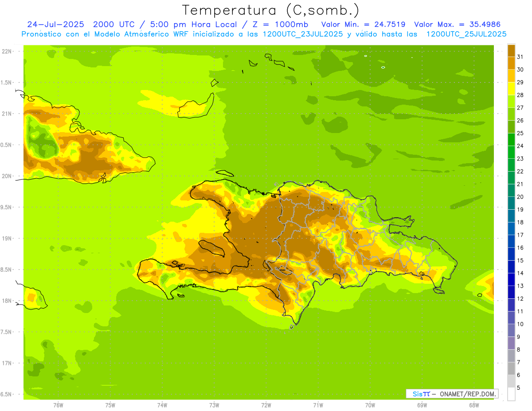Pick the gray legend band between 6 and 7

pos(511,368)
